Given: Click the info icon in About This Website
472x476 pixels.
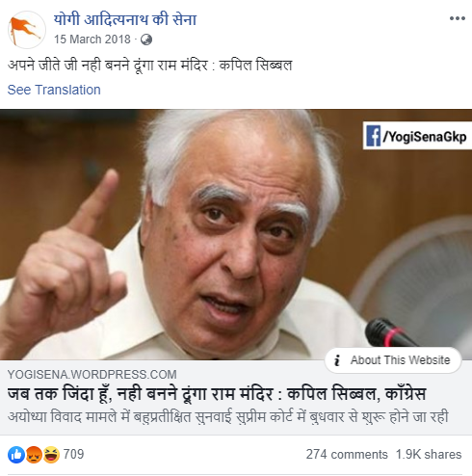Looking at the screenshot, I should pyautogui.click(x=337, y=360).
